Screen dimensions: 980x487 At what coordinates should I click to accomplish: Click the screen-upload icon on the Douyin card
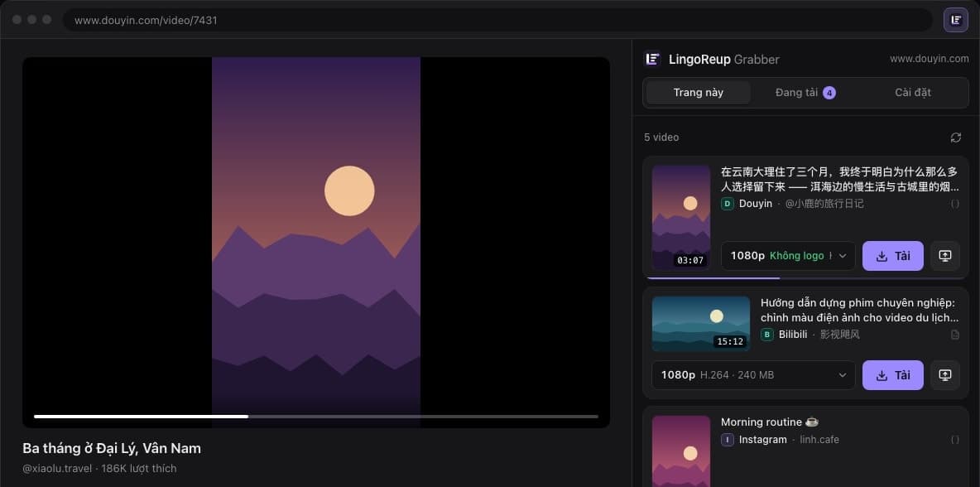coord(945,256)
